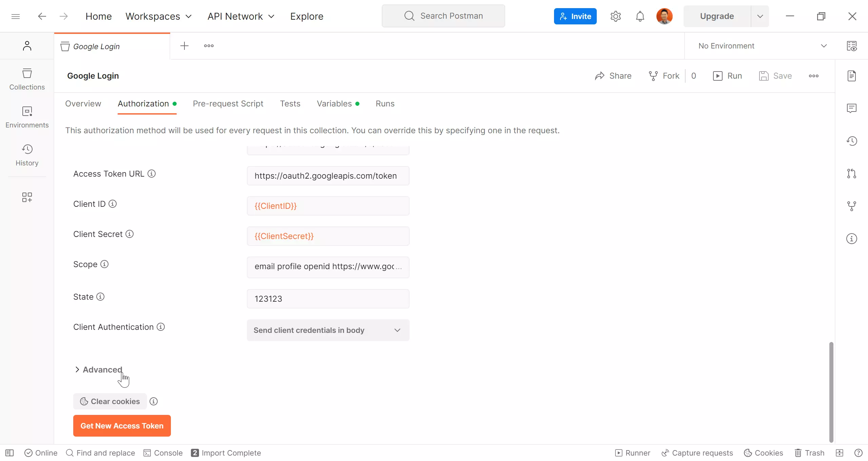The height and width of the screenshot is (461, 868).
Task: Open the hamburger menu
Action: (x=16, y=16)
